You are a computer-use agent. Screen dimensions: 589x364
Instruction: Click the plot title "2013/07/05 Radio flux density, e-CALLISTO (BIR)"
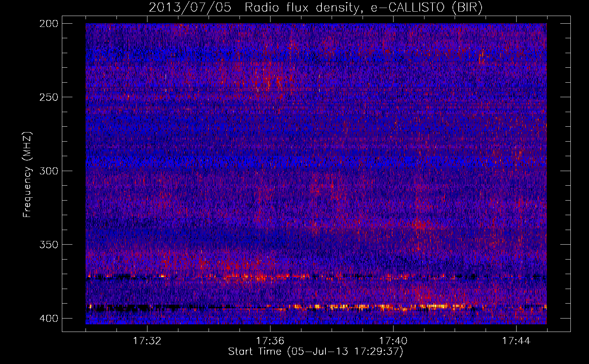(316, 8)
